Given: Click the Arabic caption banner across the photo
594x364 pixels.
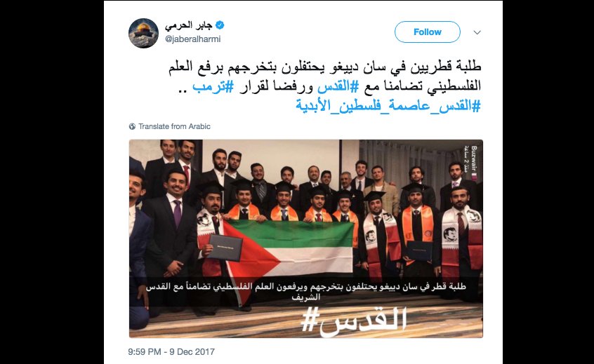Looking at the screenshot, I should pos(305,292).
